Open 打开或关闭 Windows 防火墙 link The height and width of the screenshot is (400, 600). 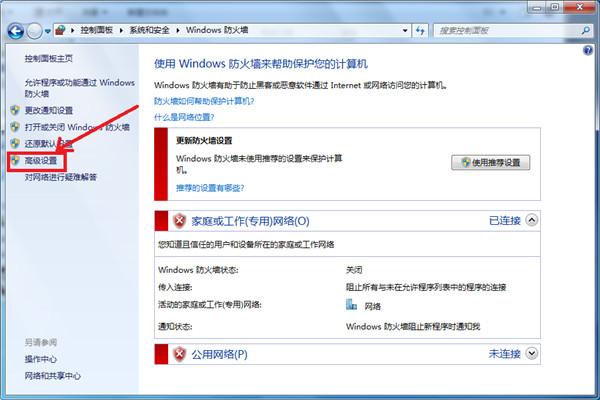pos(77,127)
